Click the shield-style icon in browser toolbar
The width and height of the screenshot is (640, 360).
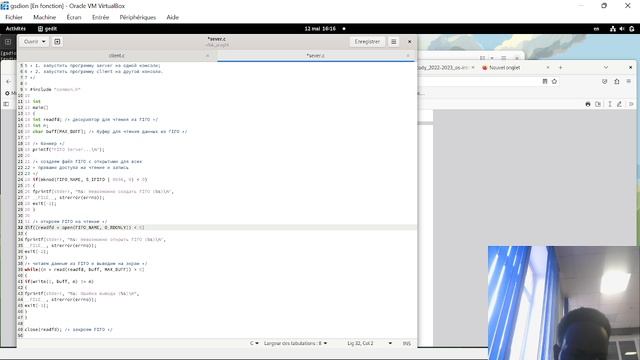[x=604, y=81]
